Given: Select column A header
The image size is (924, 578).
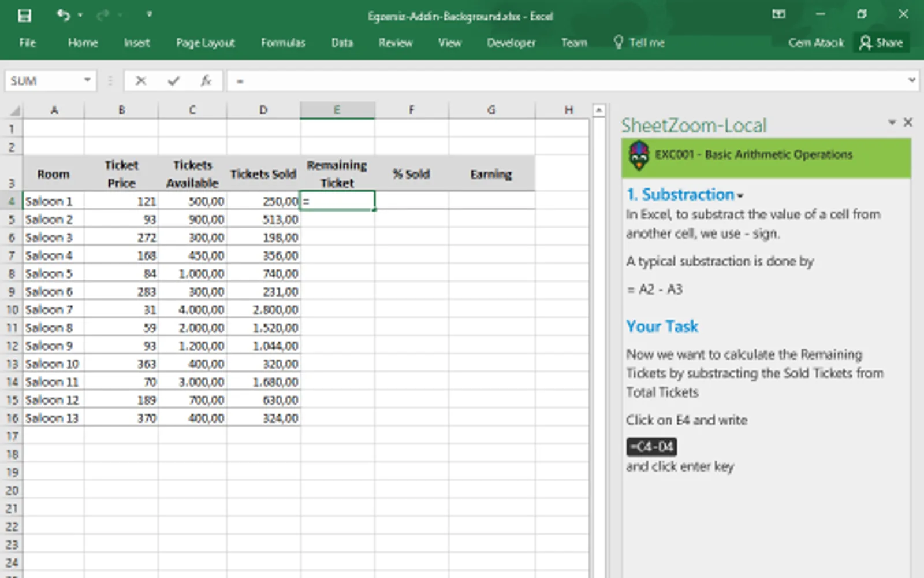Looking at the screenshot, I should (54, 110).
